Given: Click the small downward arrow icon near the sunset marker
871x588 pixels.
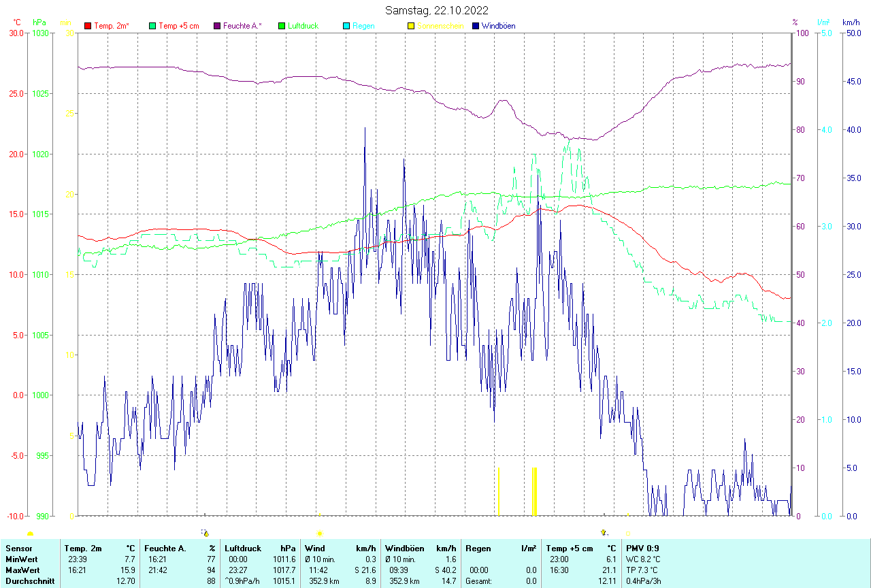Looking at the screenshot, I should [603, 532].
